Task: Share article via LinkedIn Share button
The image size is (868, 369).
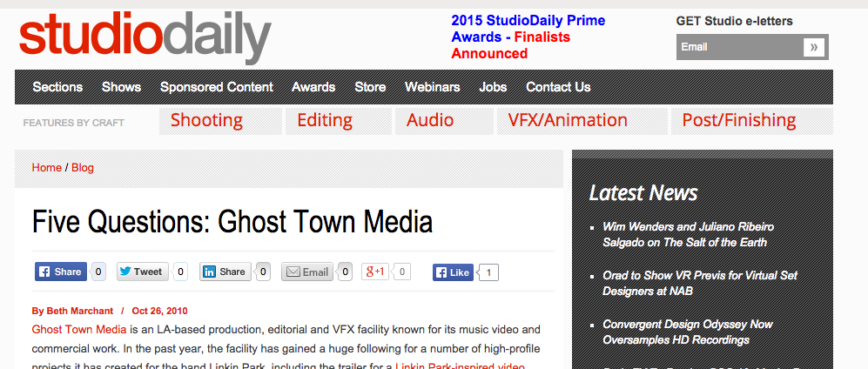Action: point(225,272)
